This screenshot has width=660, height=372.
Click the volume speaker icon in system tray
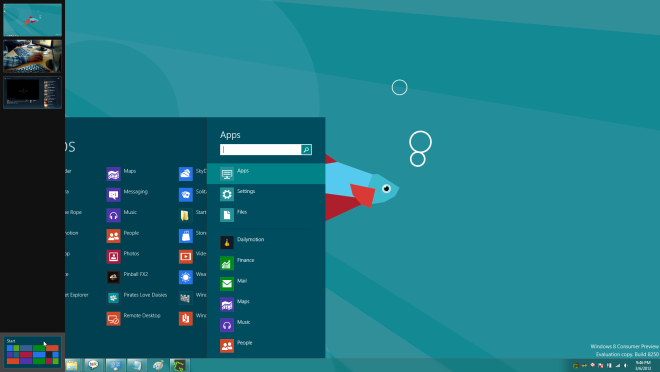(626, 366)
